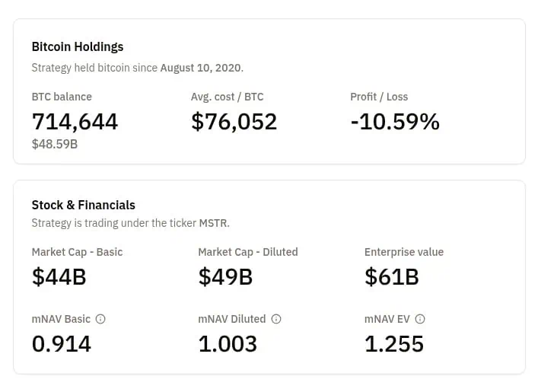
Task: Select the $44B basic market cap value
Action: (x=59, y=277)
